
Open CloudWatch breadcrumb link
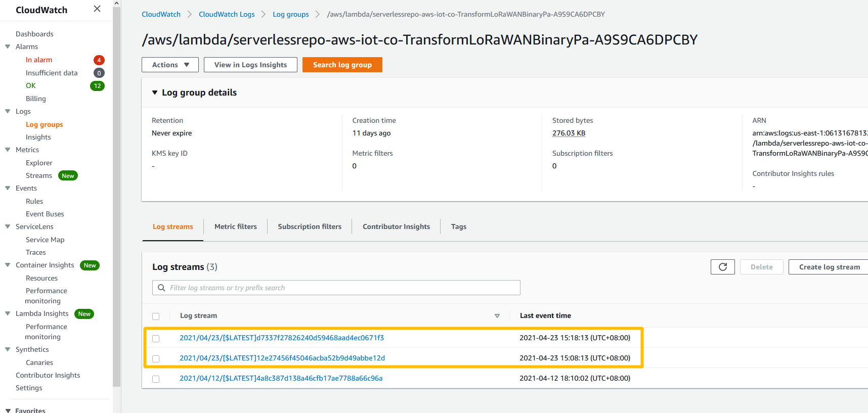point(161,14)
